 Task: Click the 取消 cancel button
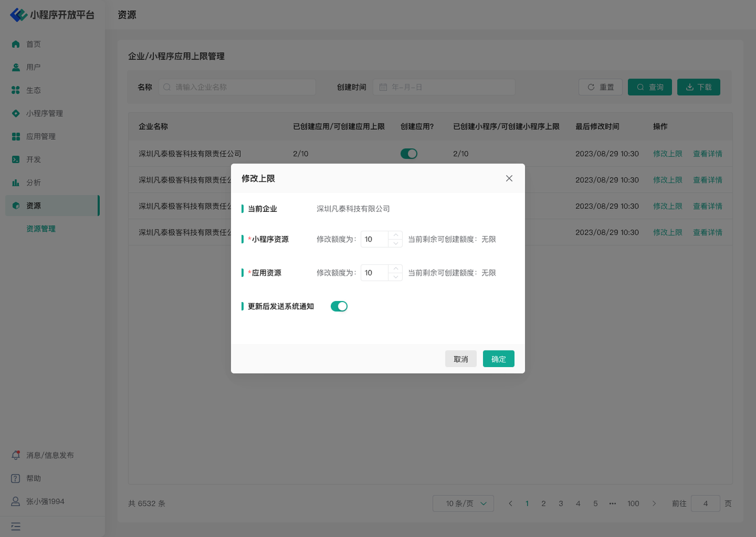[x=461, y=359]
